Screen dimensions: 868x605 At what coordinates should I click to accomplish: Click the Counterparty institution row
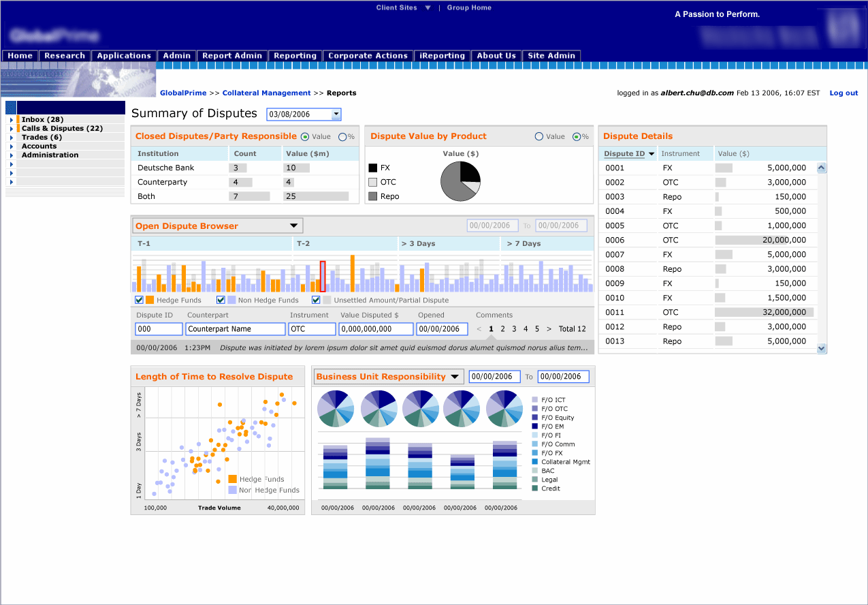click(x=244, y=182)
